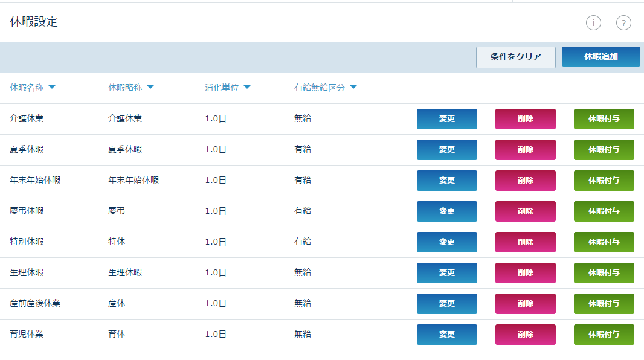Screen dimensions: 644x360
Task: Click 休暇付与 for 生理休暇
Action: point(604,273)
